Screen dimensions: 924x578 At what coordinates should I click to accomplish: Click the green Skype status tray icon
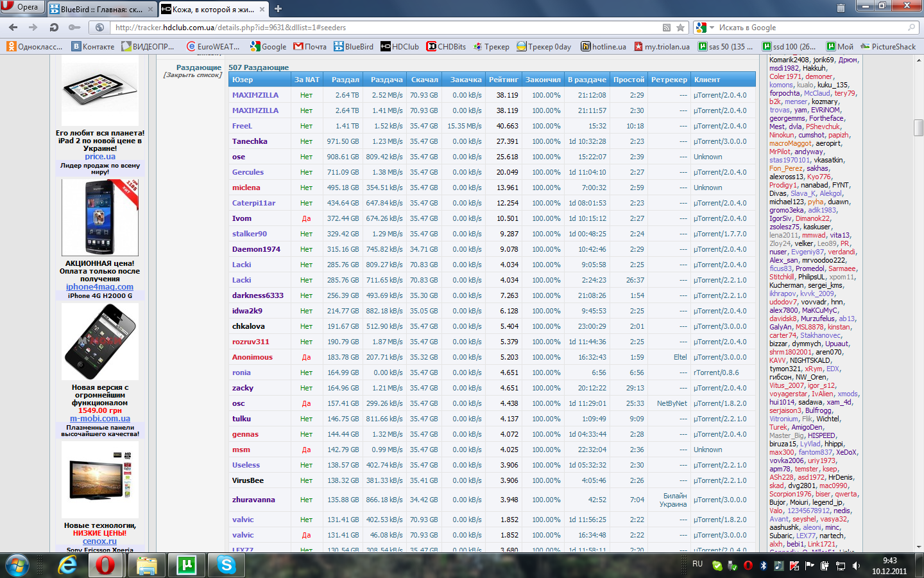pos(717,566)
